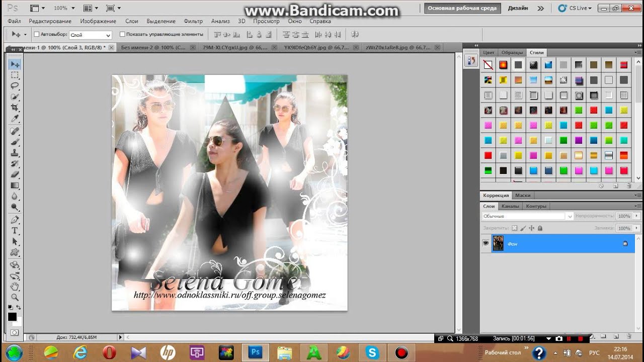This screenshot has height=362, width=644.
Task: Click the create new layer icon
Action: [616, 336]
